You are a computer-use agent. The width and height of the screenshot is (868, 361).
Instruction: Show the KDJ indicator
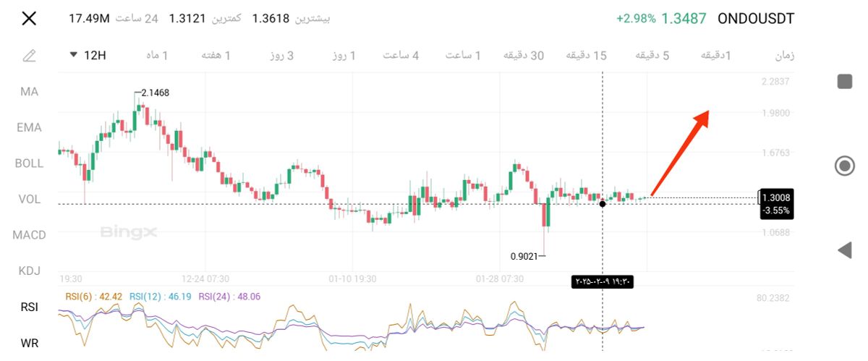point(29,271)
